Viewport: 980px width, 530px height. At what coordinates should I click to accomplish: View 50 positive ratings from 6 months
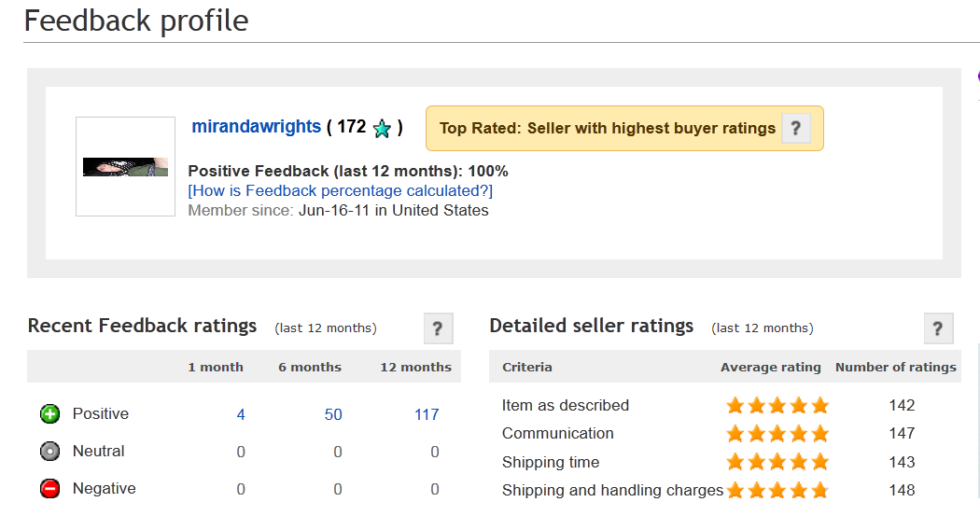tap(333, 414)
